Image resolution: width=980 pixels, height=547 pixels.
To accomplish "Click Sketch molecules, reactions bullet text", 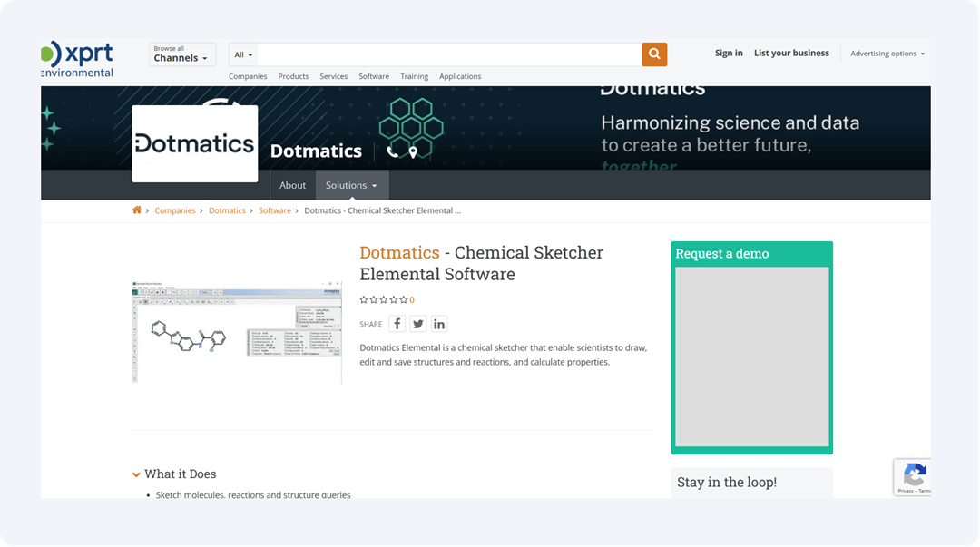I will 253,494.
